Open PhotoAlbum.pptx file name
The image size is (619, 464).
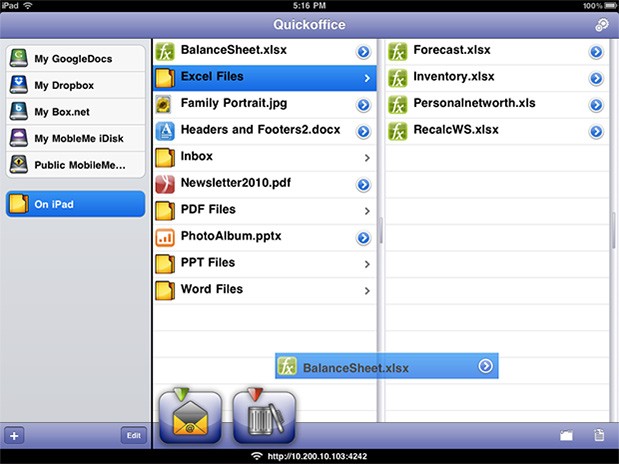click(231, 236)
